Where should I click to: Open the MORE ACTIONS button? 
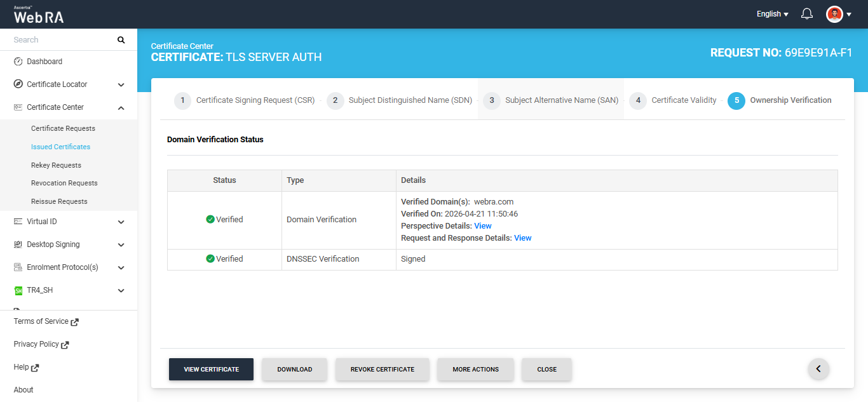coord(475,369)
